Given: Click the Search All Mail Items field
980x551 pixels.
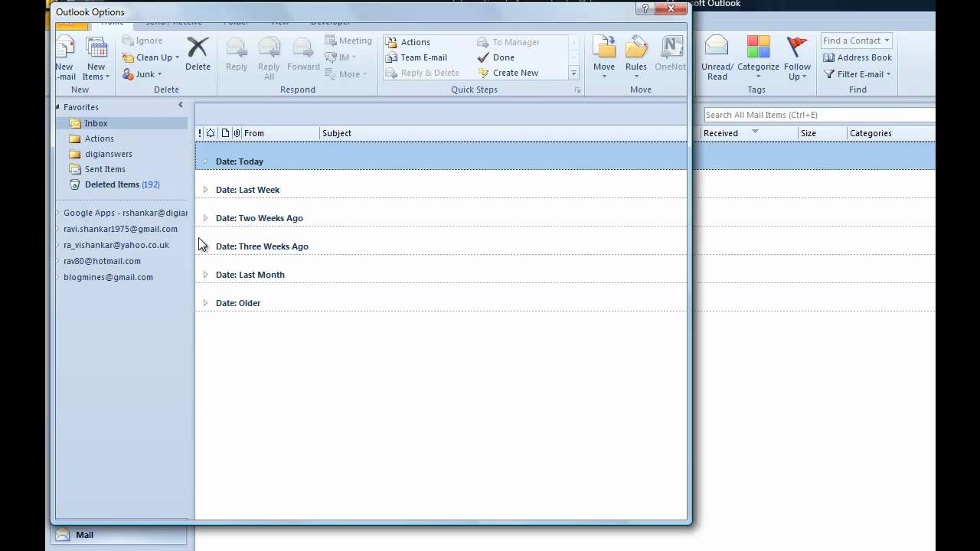Looking at the screenshot, I should tap(819, 115).
